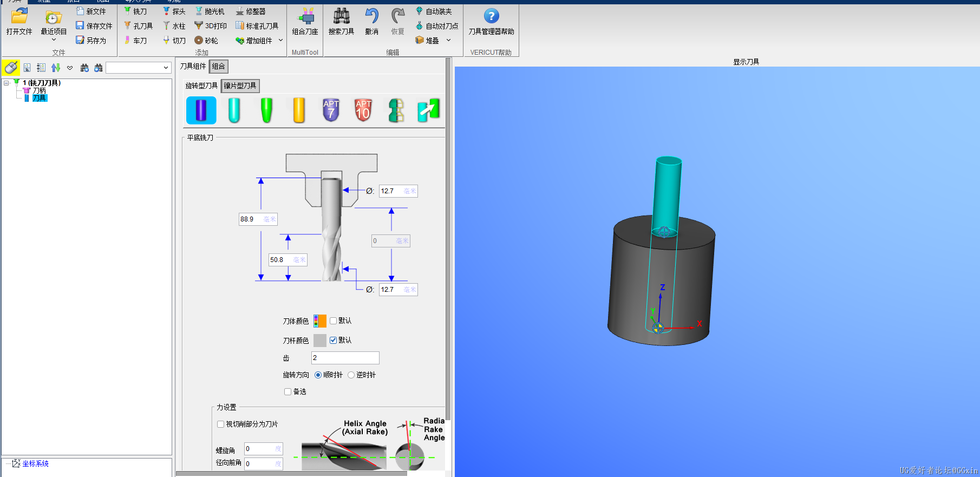Click the Redo (恢复) arrow

(x=398, y=22)
